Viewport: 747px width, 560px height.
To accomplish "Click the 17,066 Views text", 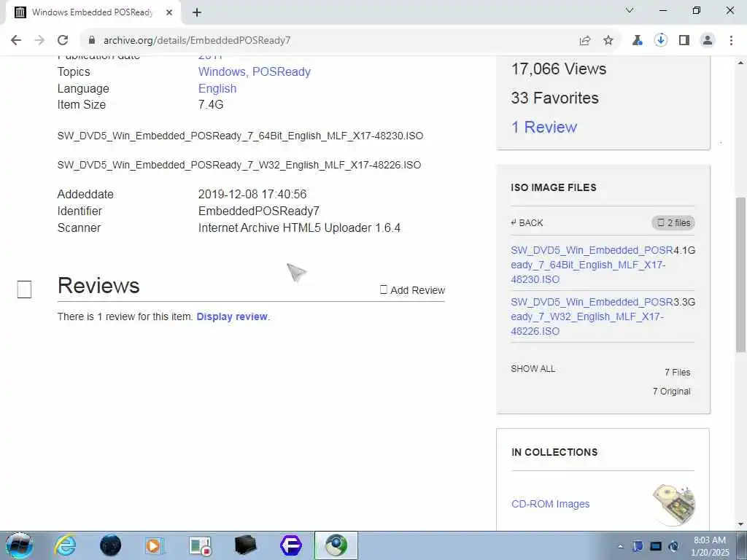I will [x=558, y=69].
